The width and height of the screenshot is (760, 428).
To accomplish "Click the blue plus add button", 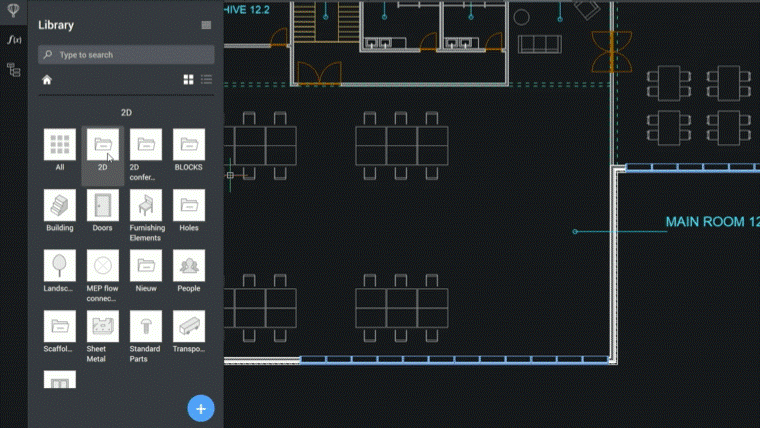I will point(201,409).
